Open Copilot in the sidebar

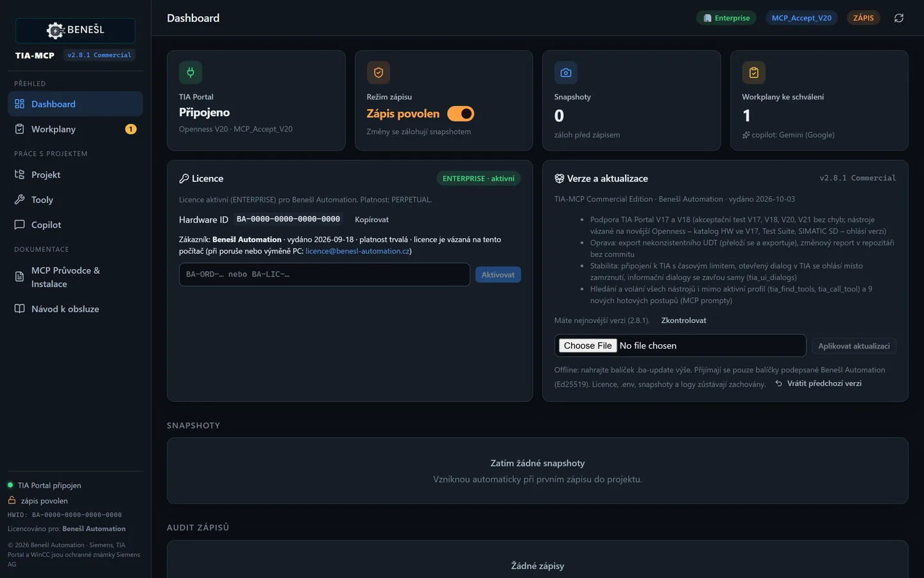pyautogui.click(x=75, y=225)
